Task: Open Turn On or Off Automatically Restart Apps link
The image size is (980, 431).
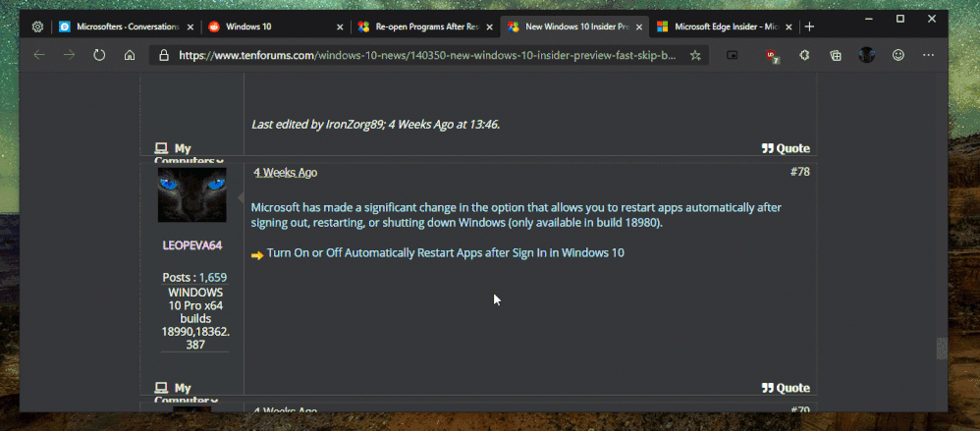Action: [x=446, y=253]
